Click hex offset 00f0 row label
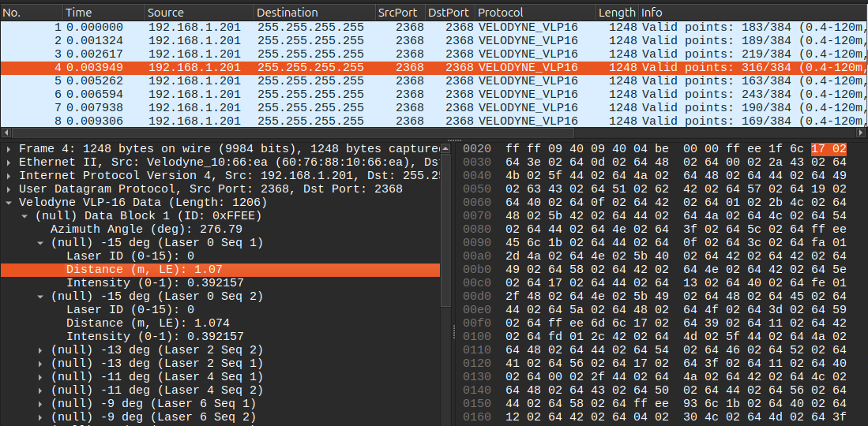868x426 pixels. tap(476, 323)
